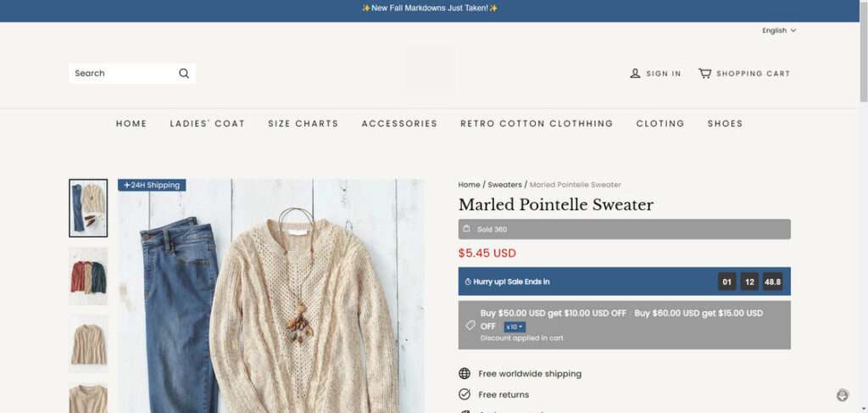Click the Home breadcrumb link

469,185
